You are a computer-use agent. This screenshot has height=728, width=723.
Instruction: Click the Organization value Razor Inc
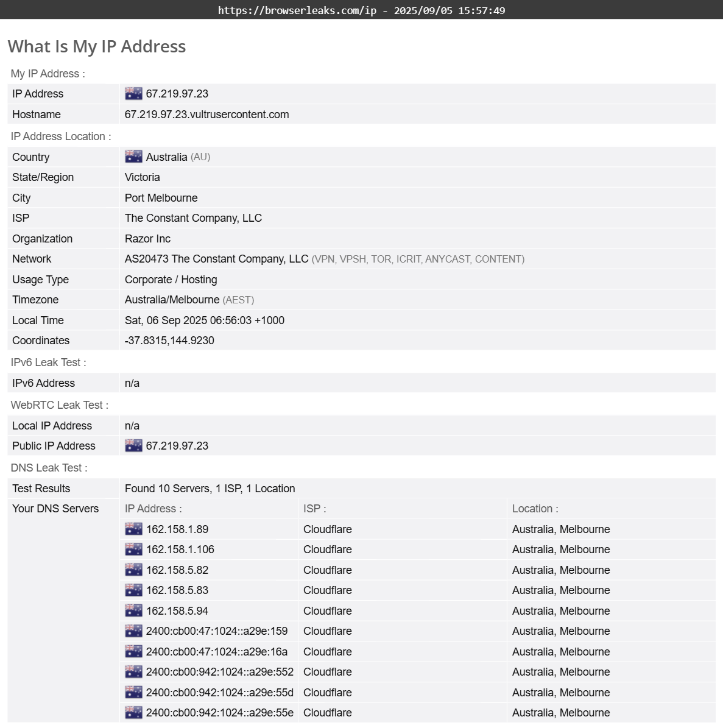(147, 239)
